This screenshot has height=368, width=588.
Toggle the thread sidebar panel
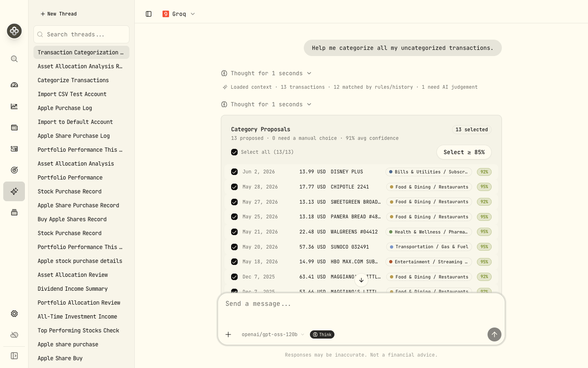149,14
